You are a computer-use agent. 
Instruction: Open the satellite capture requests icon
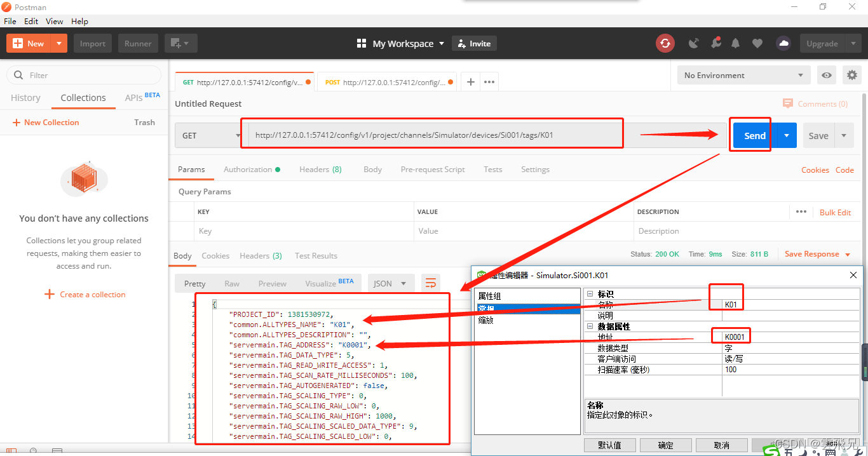694,43
